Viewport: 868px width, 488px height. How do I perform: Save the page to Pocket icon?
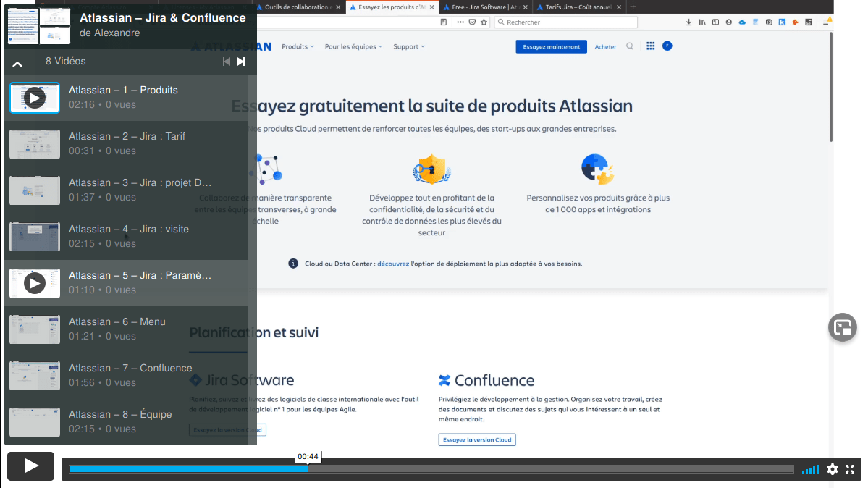pos(472,22)
